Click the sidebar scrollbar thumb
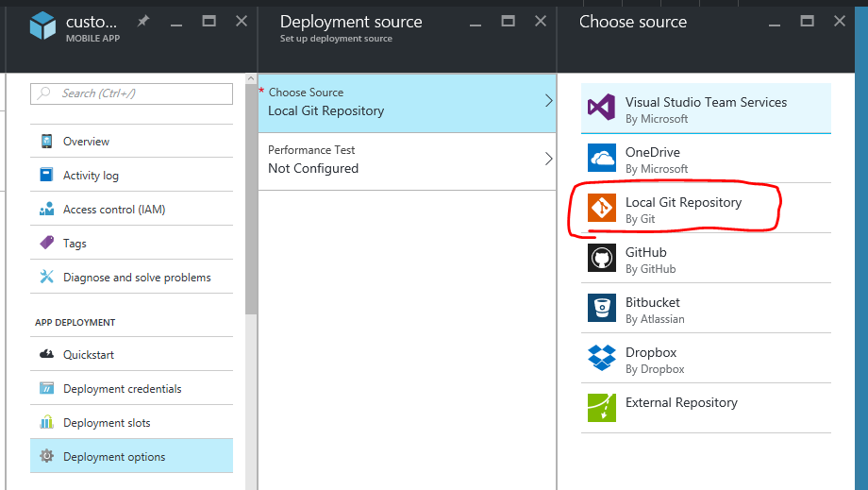This screenshot has height=490, width=868. coord(251,199)
